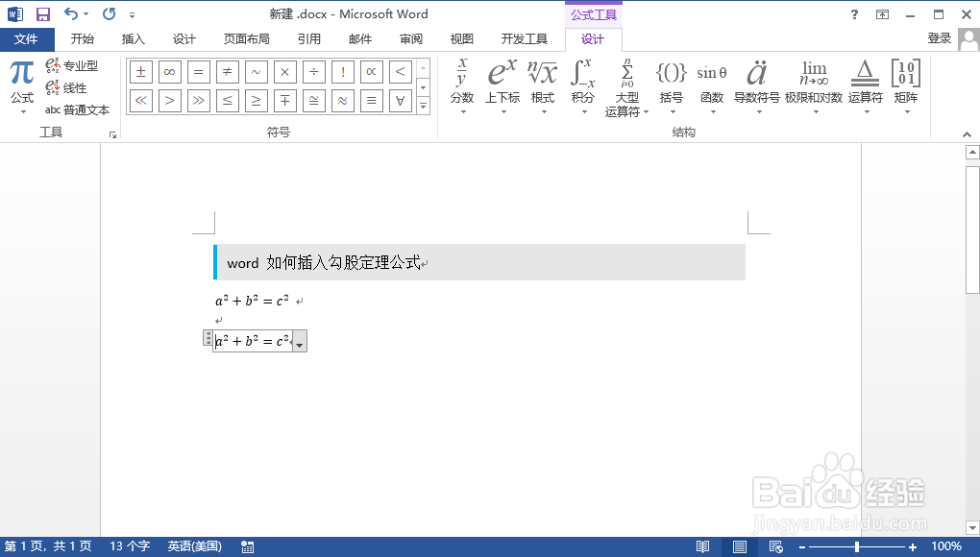Open Equation Tools dialog launcher
The width and height of the screenshot is (980, 557).
click(x=112, y=134)
